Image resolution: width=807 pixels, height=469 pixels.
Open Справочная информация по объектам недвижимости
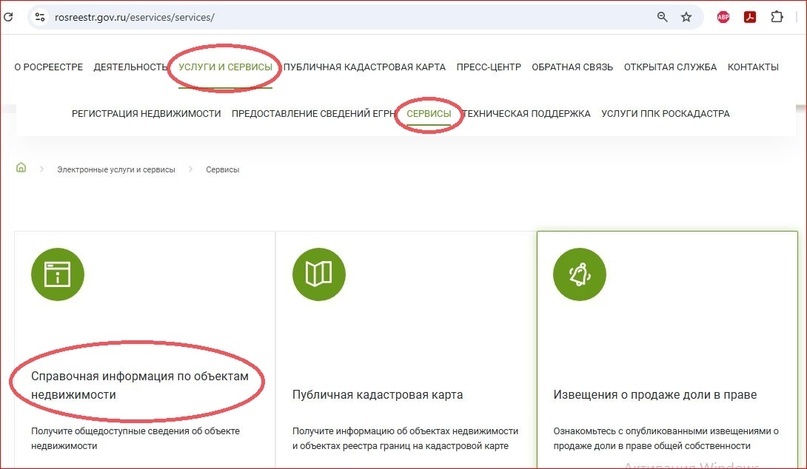(139, 385)
